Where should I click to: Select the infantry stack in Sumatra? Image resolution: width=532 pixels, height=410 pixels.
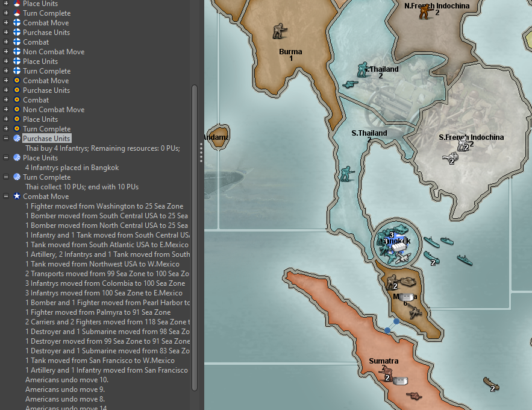pyautogui.click(x=386, y=374)
